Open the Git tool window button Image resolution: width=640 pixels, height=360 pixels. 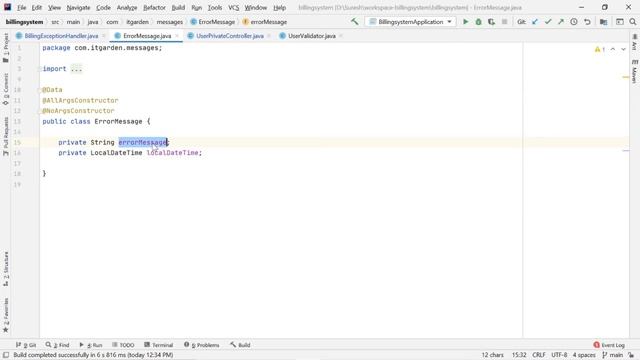pyautogui.click(x=26, y=345)
